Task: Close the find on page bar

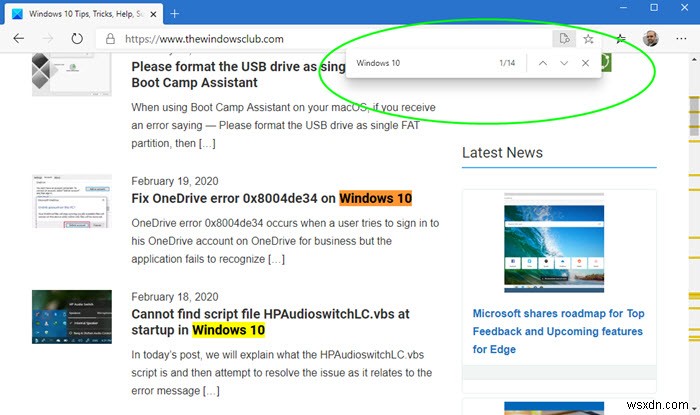Action: pyautogui.click(x=585, y=63)
